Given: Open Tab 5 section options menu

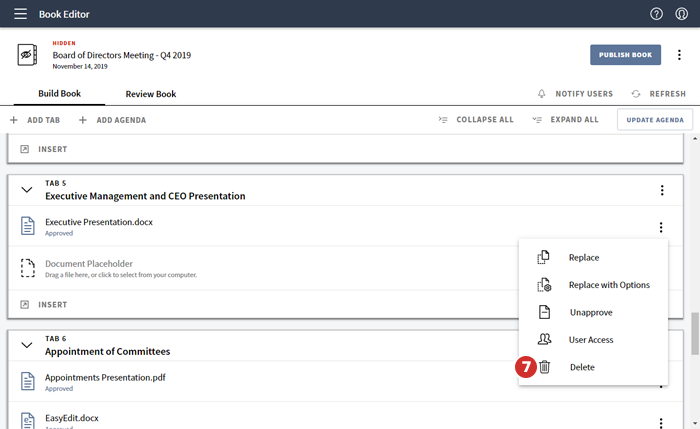Looking at the screenshot, I should tap(661, 190).
